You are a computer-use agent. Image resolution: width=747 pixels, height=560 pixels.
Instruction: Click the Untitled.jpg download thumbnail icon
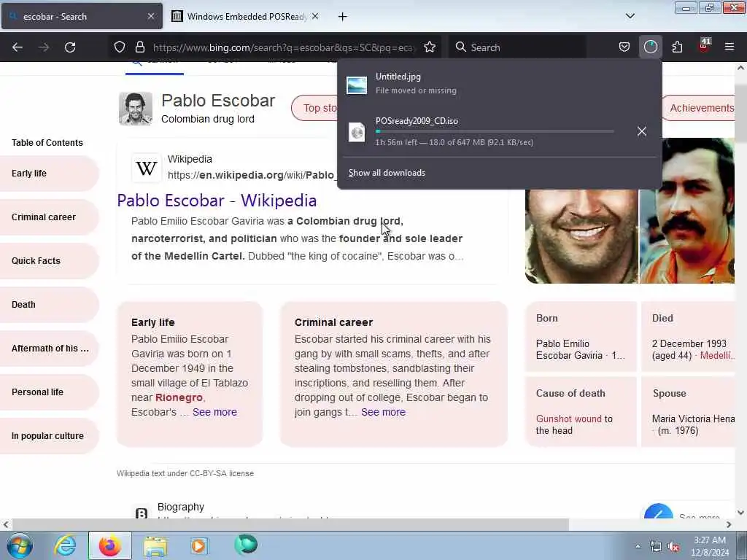pyautogui.click(x=357, y=85)
